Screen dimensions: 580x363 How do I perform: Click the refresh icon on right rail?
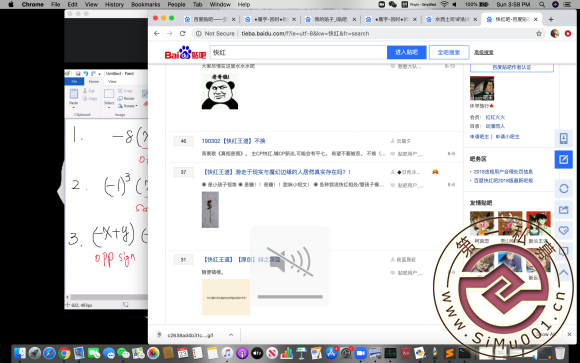[x=563, y=189]
